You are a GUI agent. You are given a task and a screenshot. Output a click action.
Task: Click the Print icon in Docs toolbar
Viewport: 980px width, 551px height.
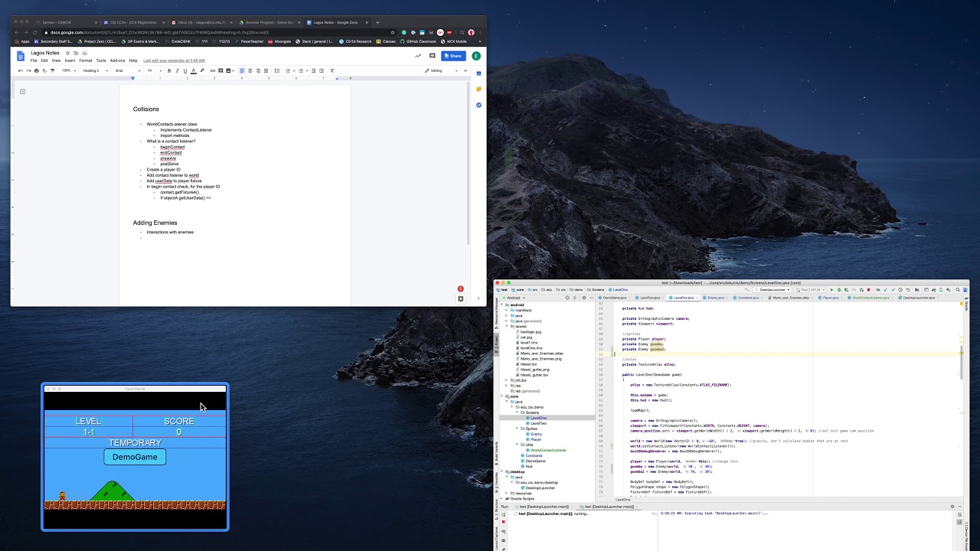(36, 70)
